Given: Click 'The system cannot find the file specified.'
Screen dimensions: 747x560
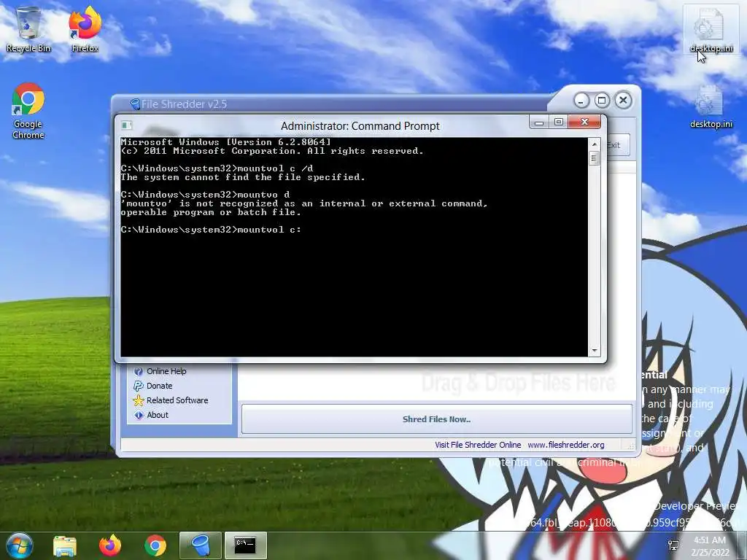Looking at the screenshot, I should tap(243, 177).
